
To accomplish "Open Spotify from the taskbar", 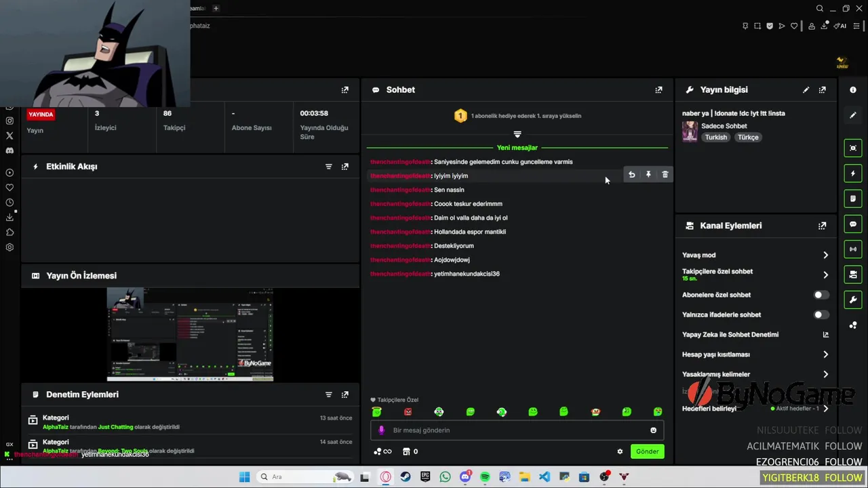I will (x=485, y=477).
